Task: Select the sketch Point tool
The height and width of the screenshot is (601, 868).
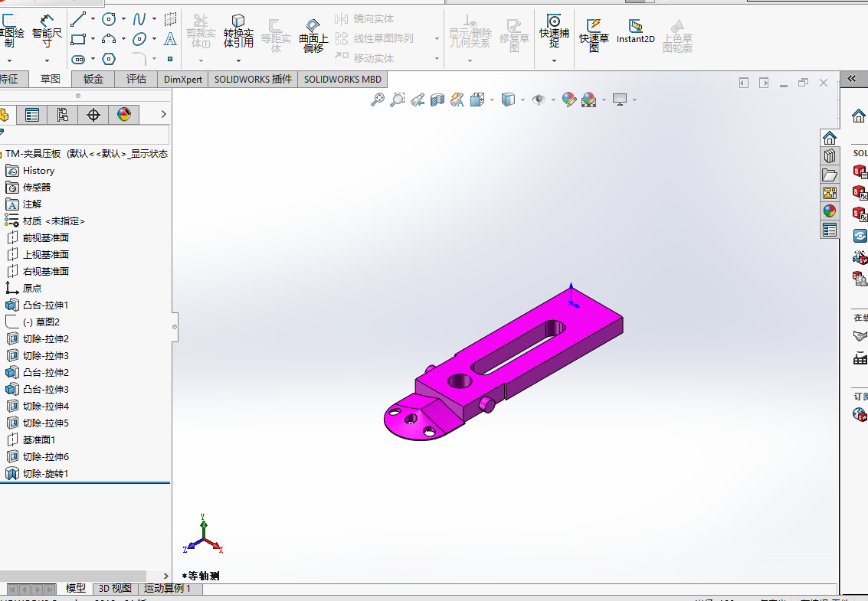Action: tap(170, 59)
